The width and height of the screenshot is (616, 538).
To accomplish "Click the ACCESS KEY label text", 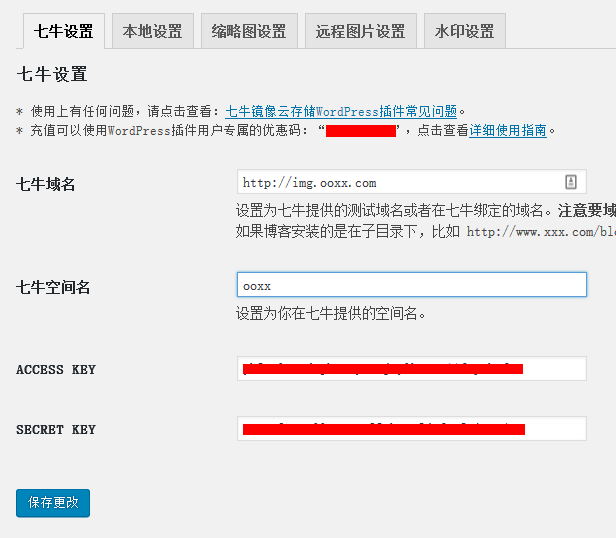I will (56, 370).
